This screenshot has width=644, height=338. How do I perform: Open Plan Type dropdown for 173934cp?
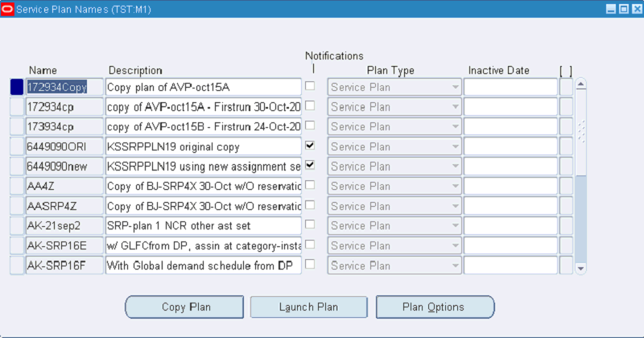click(x=455, y=126)
